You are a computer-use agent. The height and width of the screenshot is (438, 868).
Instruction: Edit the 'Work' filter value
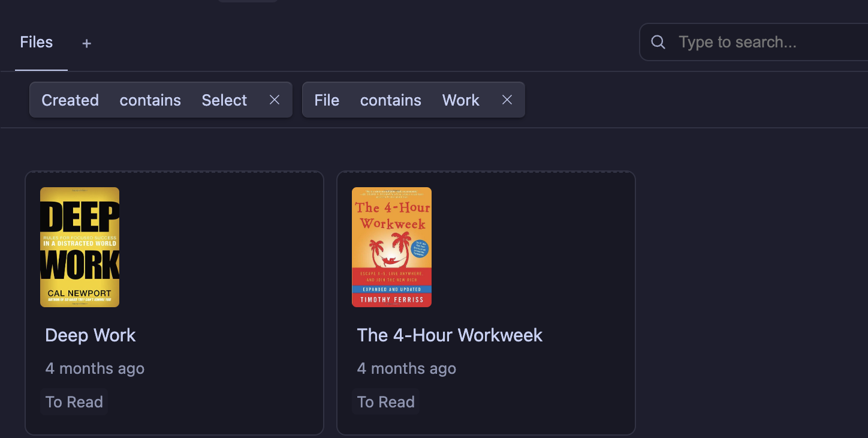point(461,100)
